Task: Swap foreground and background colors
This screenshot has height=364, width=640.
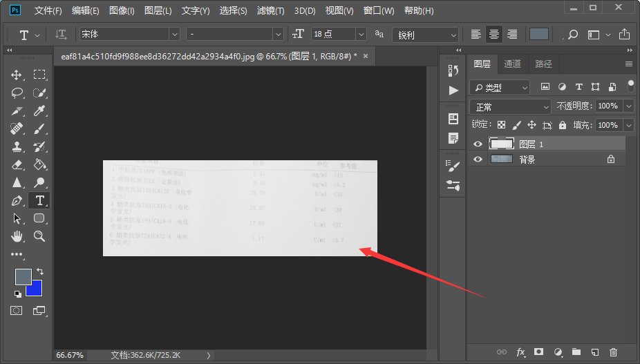Action: point(40,271)
